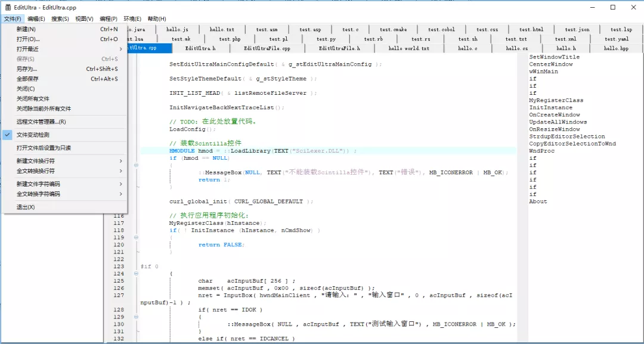The width and height of the screenshot is (644, 344).
Task: Choose 新建(N) to create a new file
Action: click(x=65, y=29)
